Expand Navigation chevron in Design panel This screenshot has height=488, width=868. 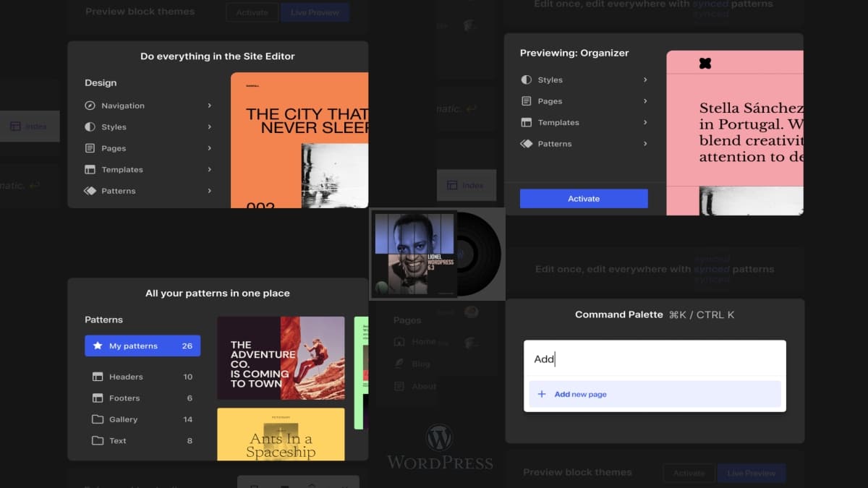click(210, 106)
